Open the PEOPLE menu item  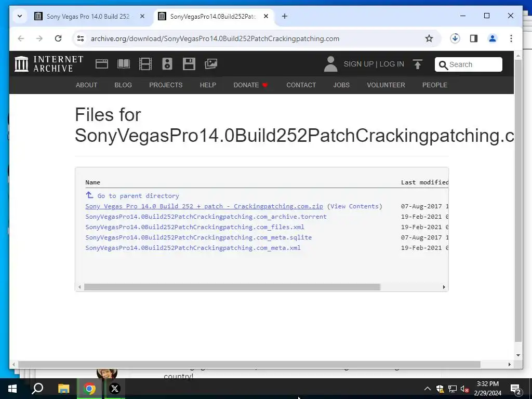pos(435,85)
